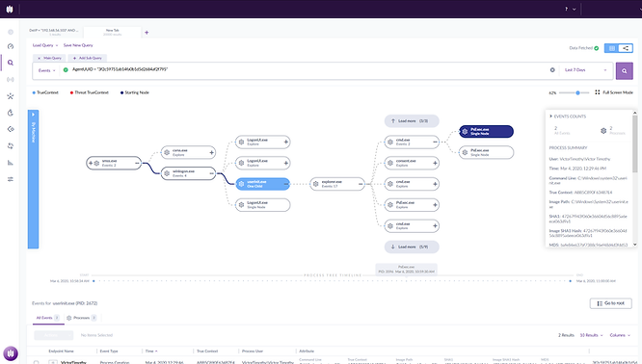Click end dot on process tree timeline
Viewport: 642px width, 364px height.
[570, 281]
